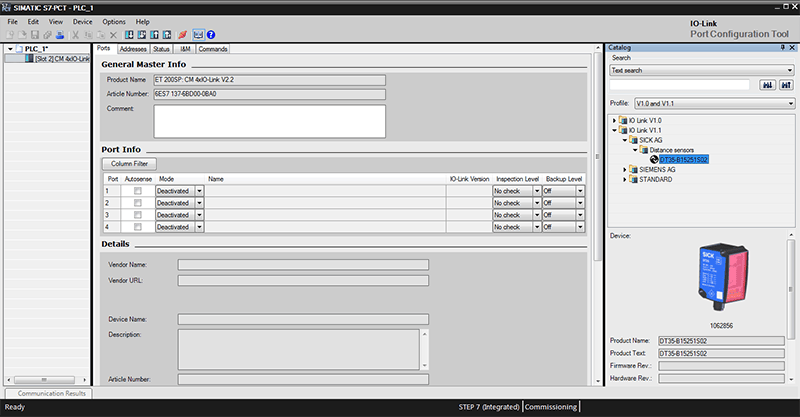Click the Paste toolbar icon
Screen dimensions: 800x417
pyautogui.click(x=101, y=35)
